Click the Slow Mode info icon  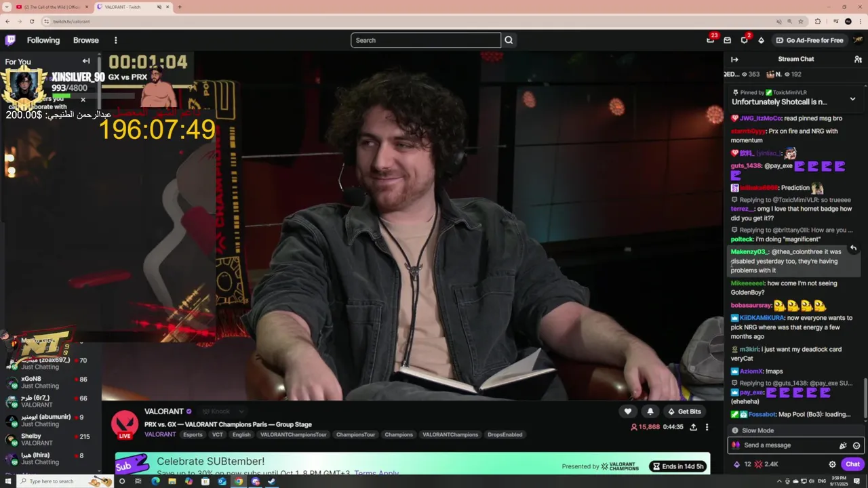[734, 430]
